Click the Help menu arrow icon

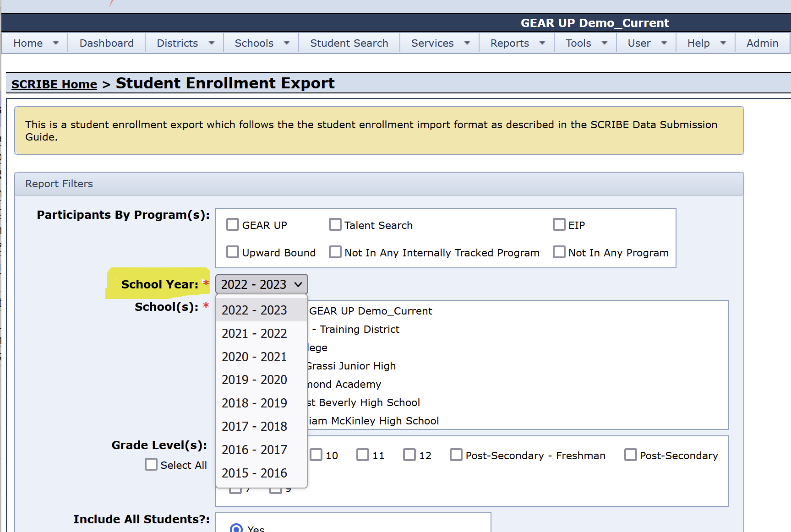[723, 43]
